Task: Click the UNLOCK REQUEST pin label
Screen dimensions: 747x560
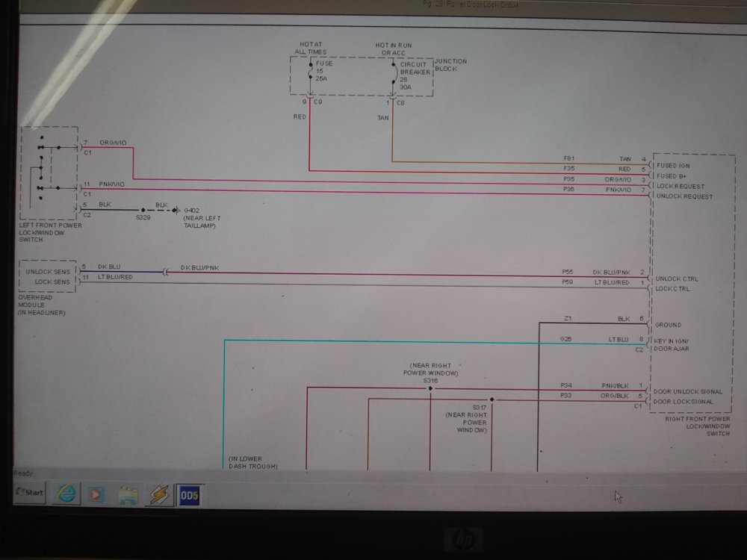Action: [684, 196]
